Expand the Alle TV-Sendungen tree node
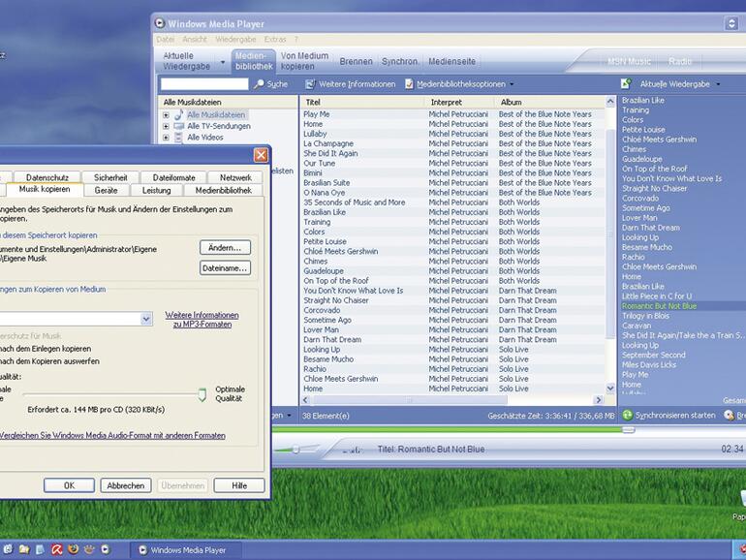Image resolution: width=746 pixels, height=560 pixels. (x=166, y=127)
